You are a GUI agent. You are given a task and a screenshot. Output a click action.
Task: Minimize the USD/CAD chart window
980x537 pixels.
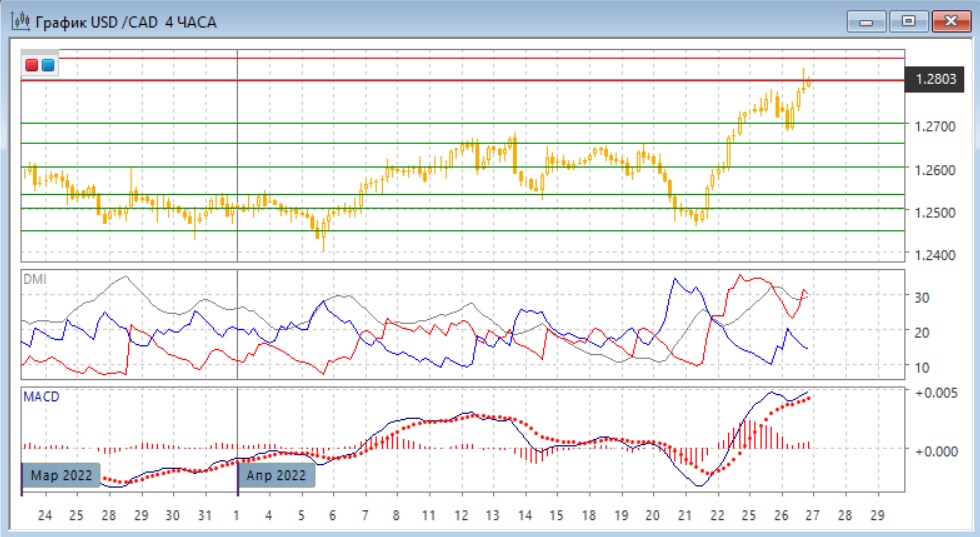click(866, 21)
